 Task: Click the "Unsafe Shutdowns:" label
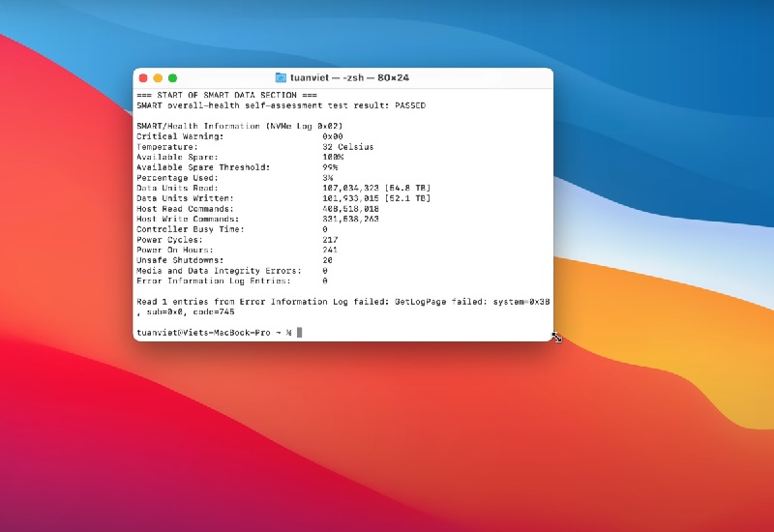pyautogui.click(x=181, y=260)
